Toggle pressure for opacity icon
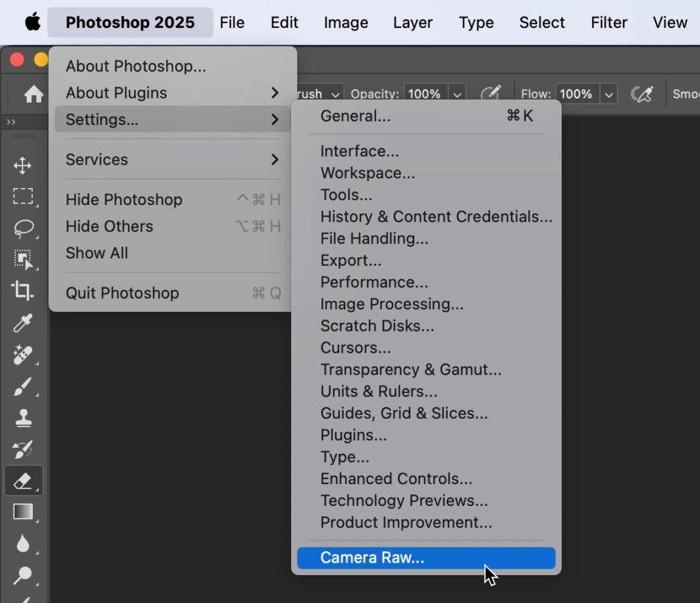The width and height of the screenshot is (700, 603). (491, 94)
